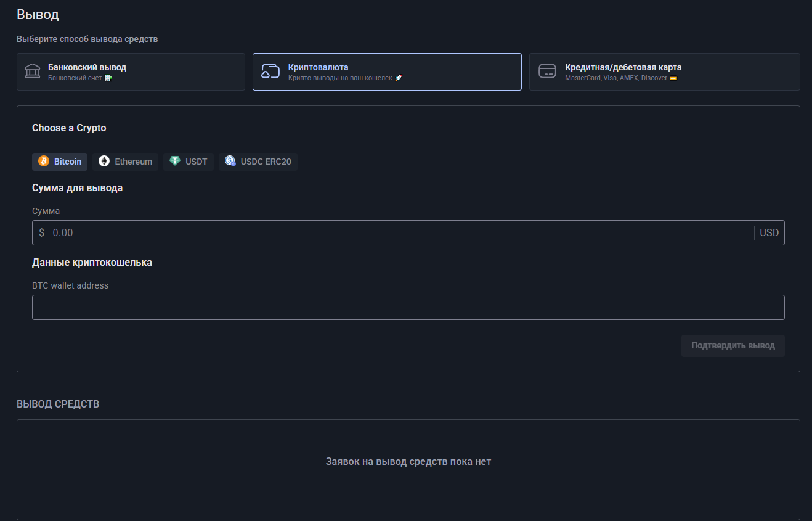Image resolution: width=812 pixels, height=521 pixels.
Task: Select the USDC ERC20 option
Action: (258, 162)
